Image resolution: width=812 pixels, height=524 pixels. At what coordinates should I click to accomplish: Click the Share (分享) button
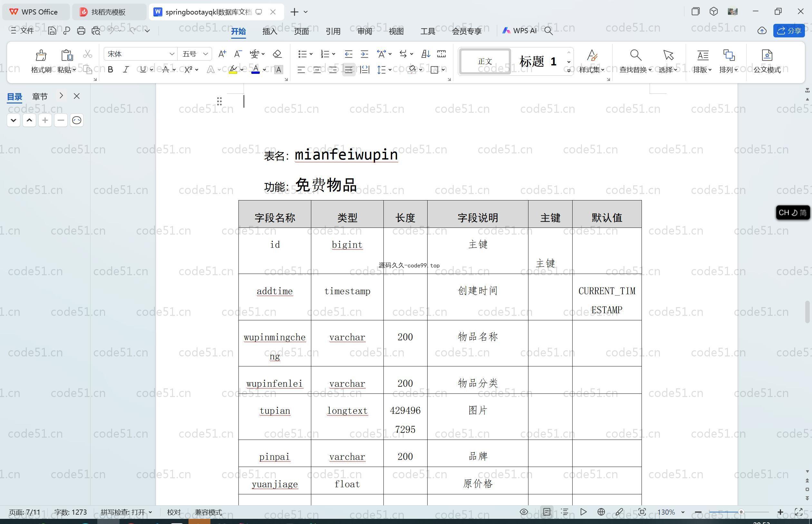pos(789,31)
